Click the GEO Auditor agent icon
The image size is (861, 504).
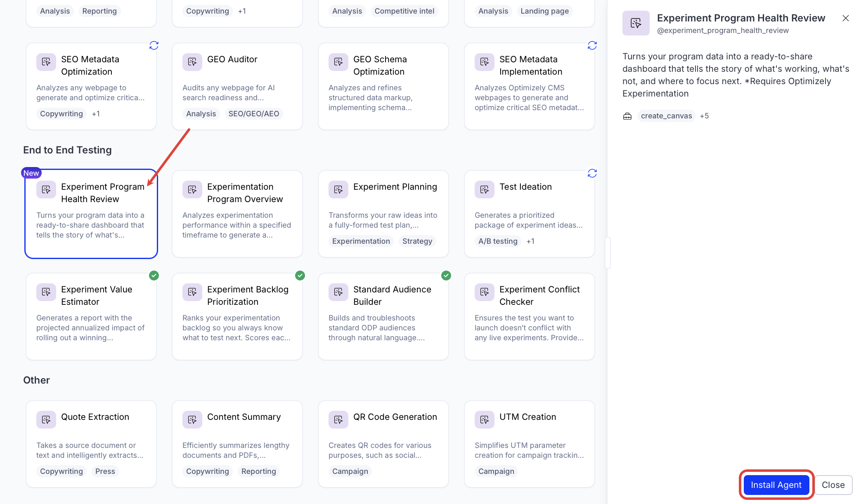click(x=192, y=62)
